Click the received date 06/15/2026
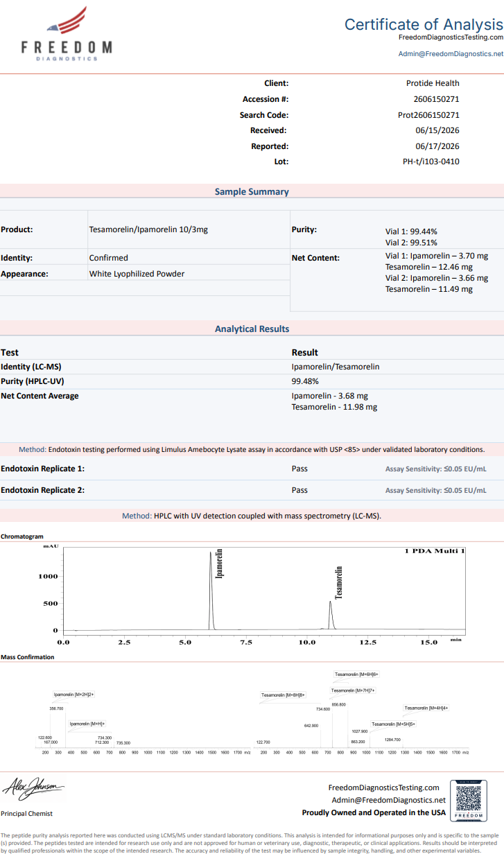504x854 pixels. click(437, 130)
